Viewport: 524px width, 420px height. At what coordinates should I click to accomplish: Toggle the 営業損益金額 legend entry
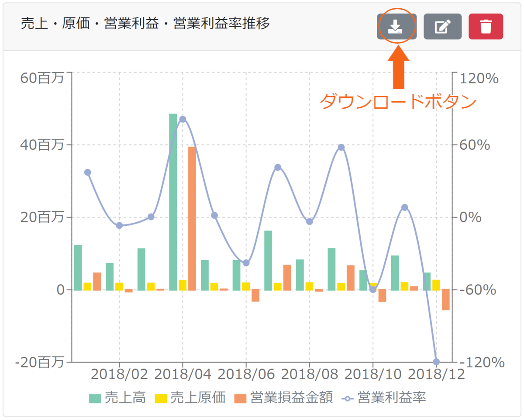[284, 398]
